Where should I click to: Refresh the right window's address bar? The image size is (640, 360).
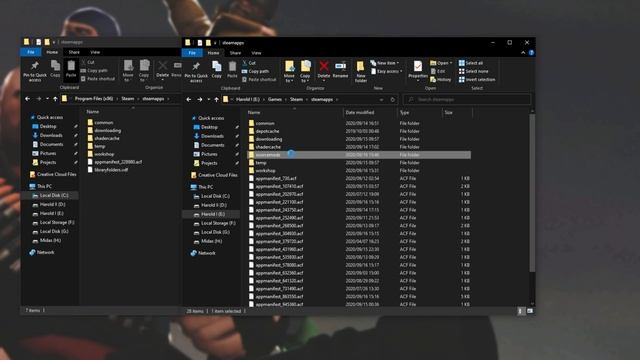(x=392, y=99)
